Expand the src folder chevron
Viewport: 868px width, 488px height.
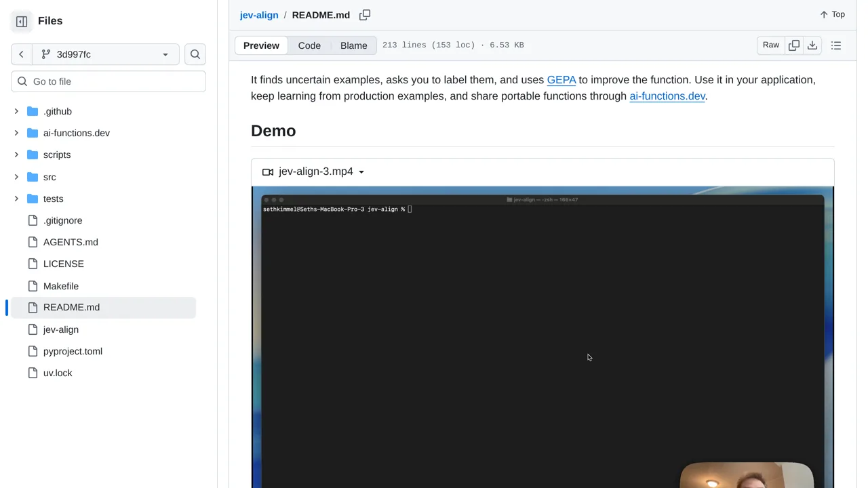pos(16,177)
